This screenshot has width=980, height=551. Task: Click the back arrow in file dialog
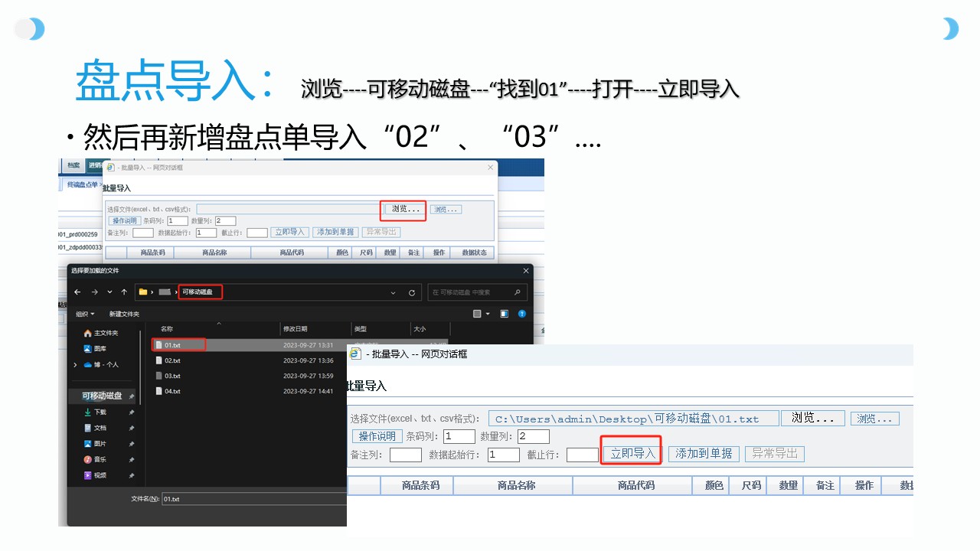point(77,292)
